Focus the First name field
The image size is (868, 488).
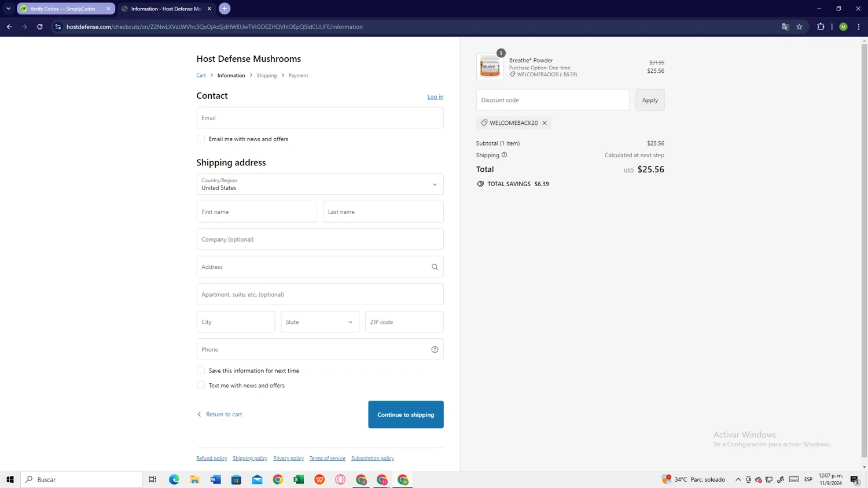(257, 212)
